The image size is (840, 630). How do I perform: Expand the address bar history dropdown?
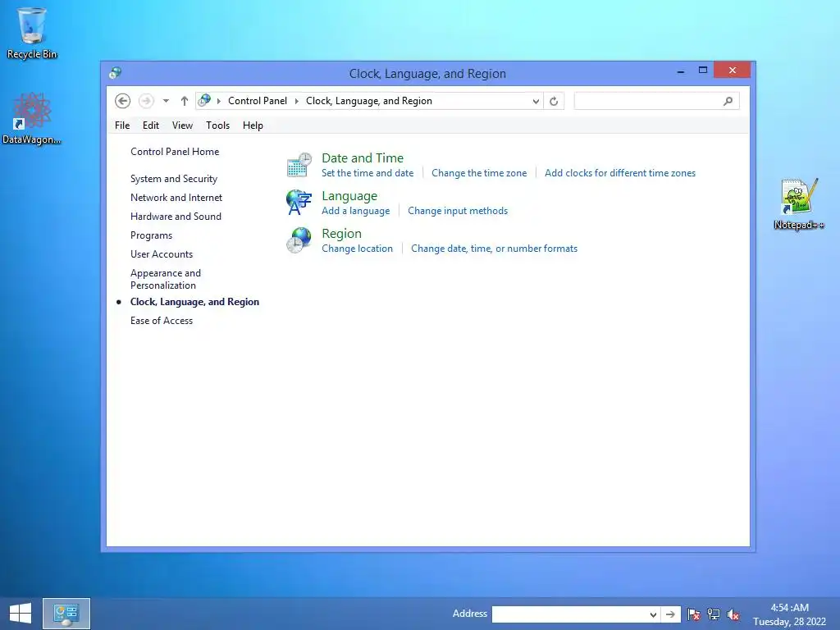(x=536, y=101)
